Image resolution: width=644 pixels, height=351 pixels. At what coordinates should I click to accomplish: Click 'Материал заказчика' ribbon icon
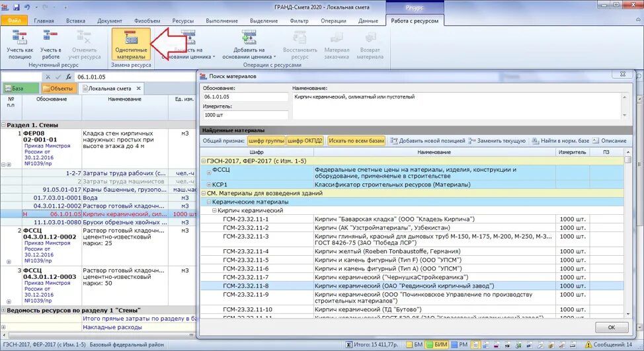tap(337, 37)
